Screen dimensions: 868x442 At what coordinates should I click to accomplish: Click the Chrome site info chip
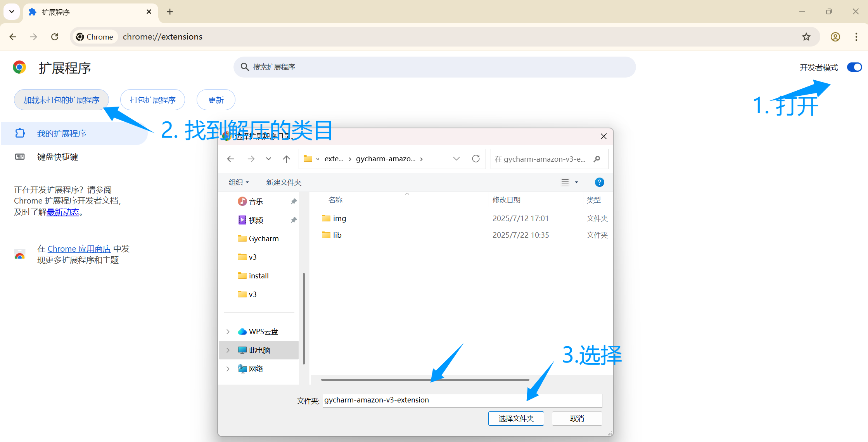(x=95, y=37)
